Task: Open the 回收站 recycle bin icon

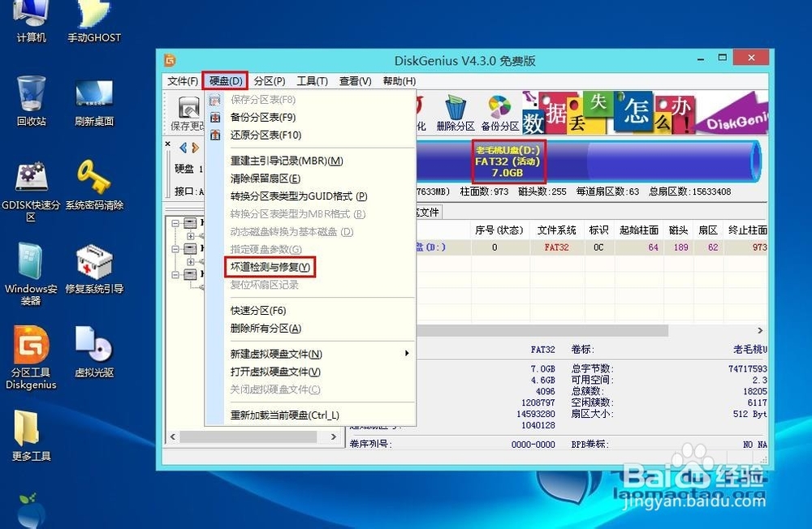Action: click(31, 101)
